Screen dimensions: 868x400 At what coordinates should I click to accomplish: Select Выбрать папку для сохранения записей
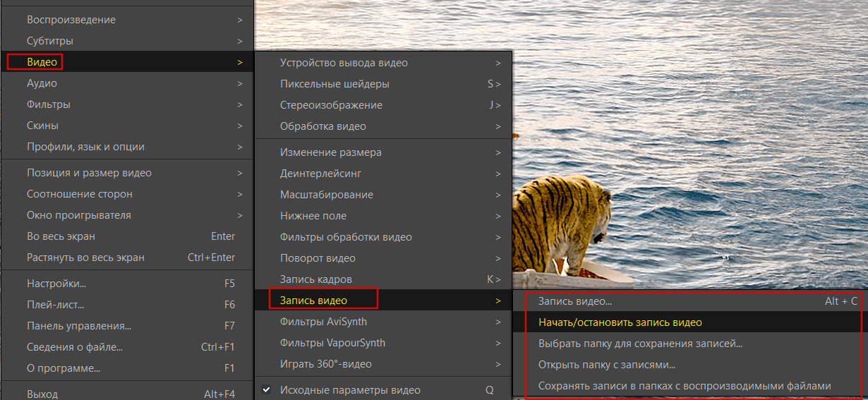point(639,344)
